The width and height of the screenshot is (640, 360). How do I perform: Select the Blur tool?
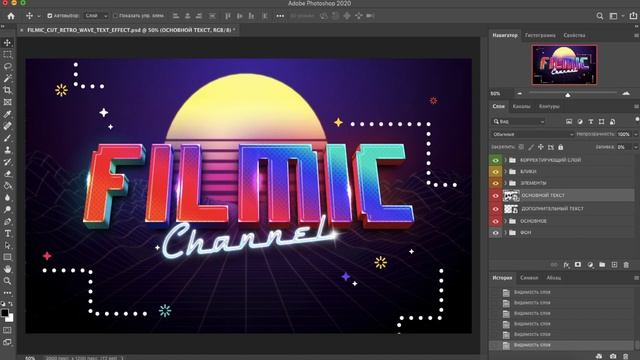pyautogui.click(x=7, y=198)
